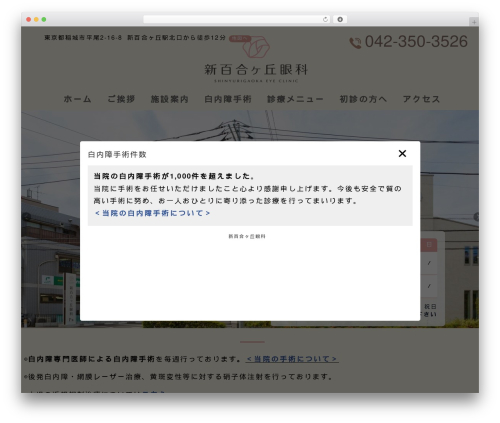Click the browser address bar

pyautogui.click(x=237, y=19)
